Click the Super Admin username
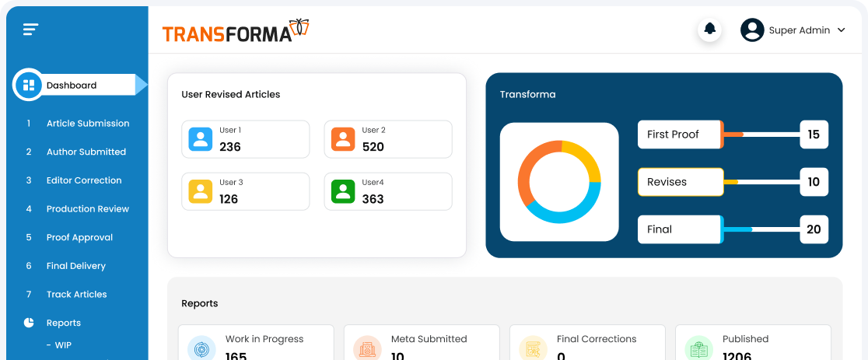This screenshot has width=868, height=360. click(800, 30)
